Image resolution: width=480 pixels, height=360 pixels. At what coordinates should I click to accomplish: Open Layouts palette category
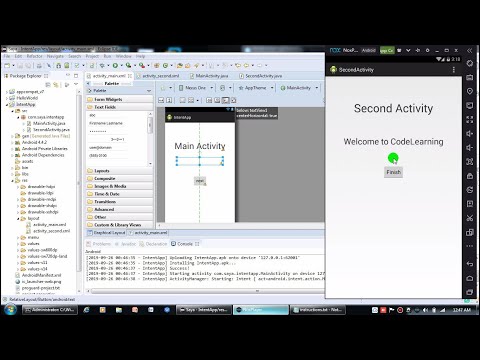click(119, 171)
